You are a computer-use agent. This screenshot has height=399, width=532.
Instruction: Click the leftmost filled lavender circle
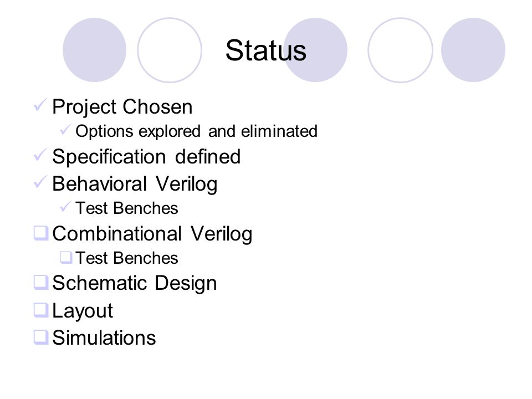tap(95, 50)
